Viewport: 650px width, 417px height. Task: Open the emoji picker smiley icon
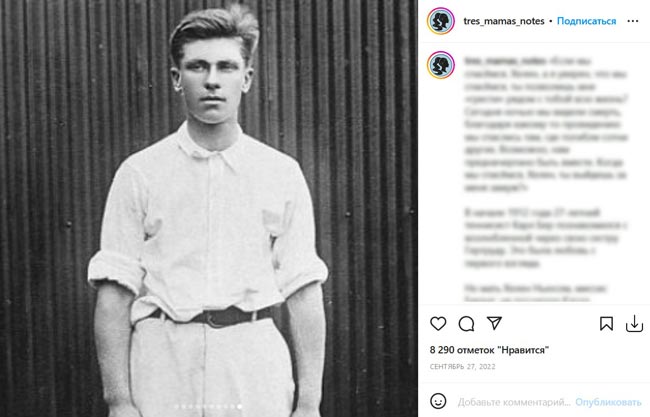pyautogui.click(x=438, y=401)
